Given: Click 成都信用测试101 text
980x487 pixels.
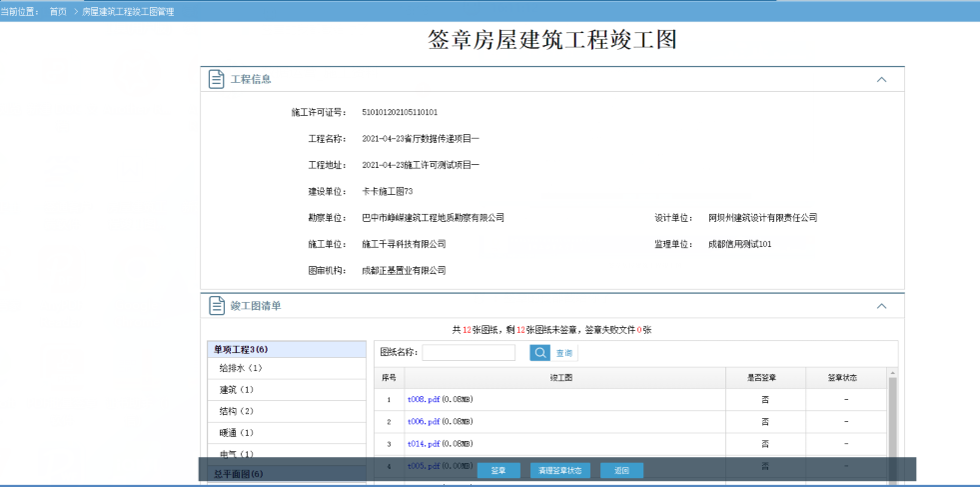Looking at the screenshot, I should [x=740, y=244].
